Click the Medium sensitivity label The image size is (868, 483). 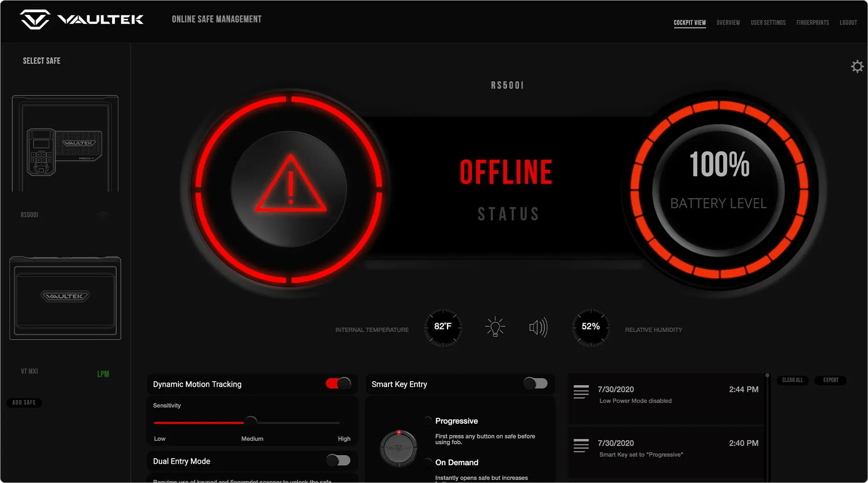(x=252, y=439)
